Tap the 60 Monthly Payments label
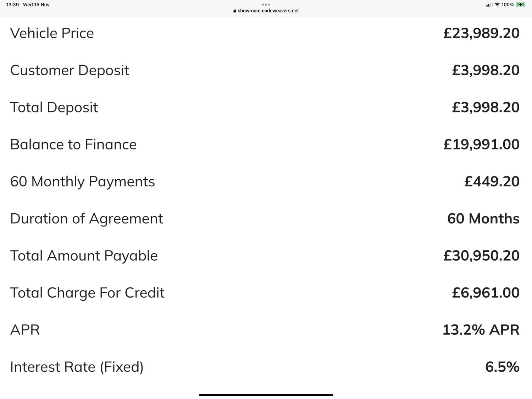Screen dimensions: 532x399 click(x=83, y=181)
